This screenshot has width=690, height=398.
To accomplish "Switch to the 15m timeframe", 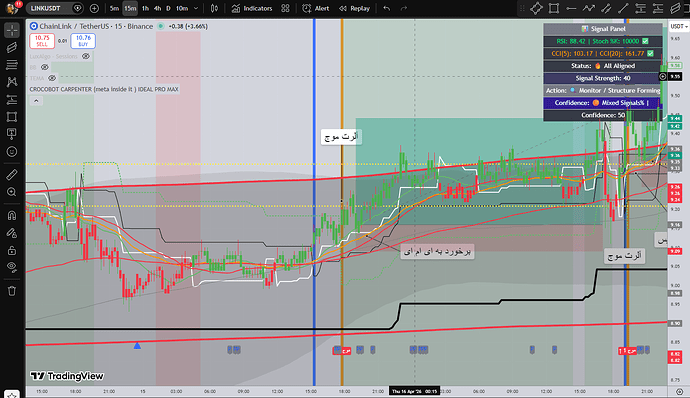I will point(130,8).
